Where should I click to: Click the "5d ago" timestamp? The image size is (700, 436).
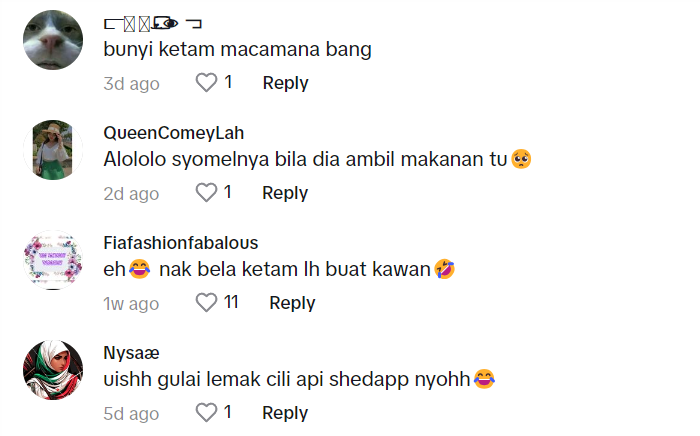(x=131, y=413)
